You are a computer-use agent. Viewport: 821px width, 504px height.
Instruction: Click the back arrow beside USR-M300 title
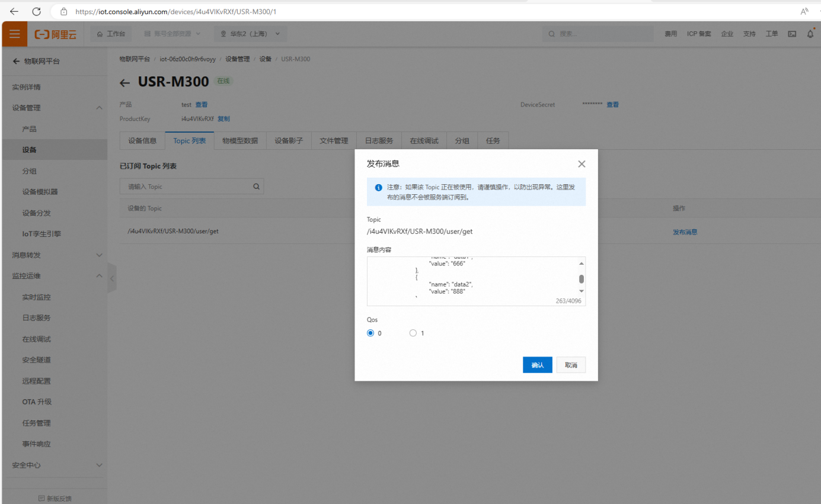click(124, 83)
